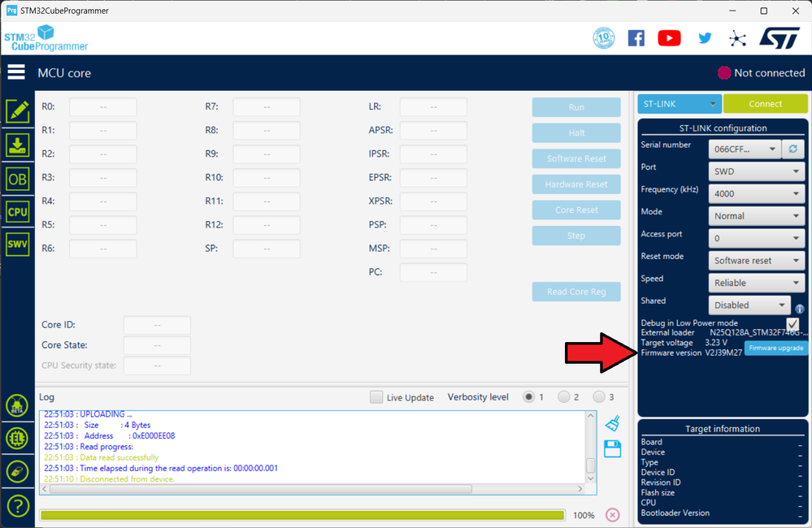Open the help question mark icon
Screen dimensions: 812x528
[x=17, y=506]
